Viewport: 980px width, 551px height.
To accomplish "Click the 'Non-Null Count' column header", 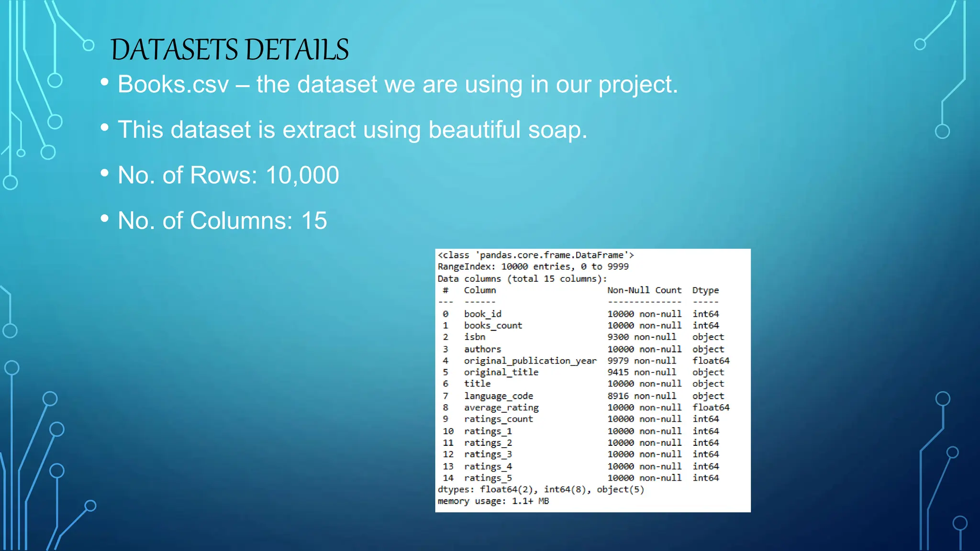I will coord(644,290).
